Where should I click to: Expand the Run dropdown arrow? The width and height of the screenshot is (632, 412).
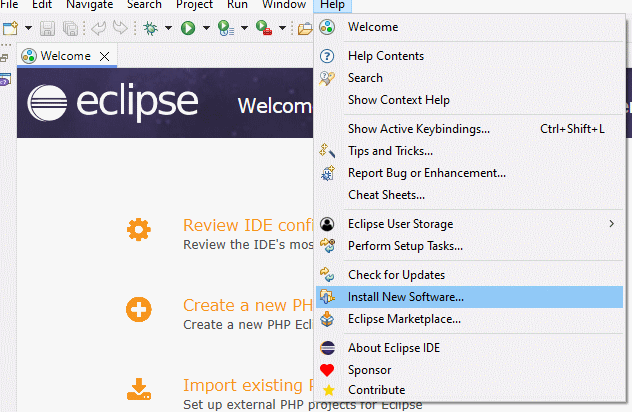(x=206, y=28)
